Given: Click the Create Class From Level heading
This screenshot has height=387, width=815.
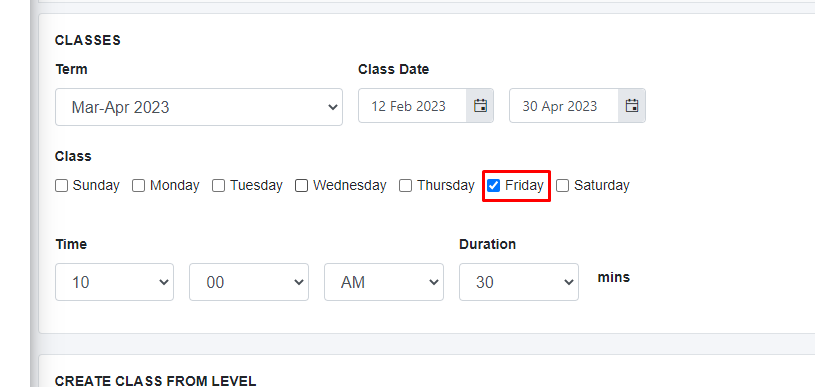Looking at the screenshot, I should pos(155,381).
